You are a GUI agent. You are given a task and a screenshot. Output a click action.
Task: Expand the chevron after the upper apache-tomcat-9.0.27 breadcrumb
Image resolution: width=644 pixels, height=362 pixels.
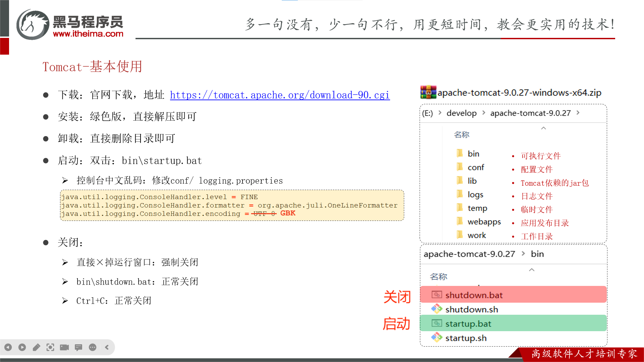point(578,113)
